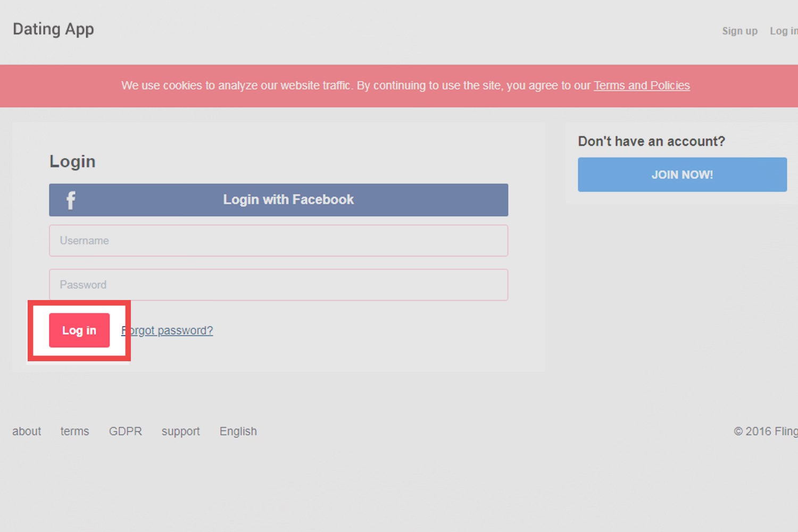Click into the Username input field
798x532 pixels.
(278, 240)
